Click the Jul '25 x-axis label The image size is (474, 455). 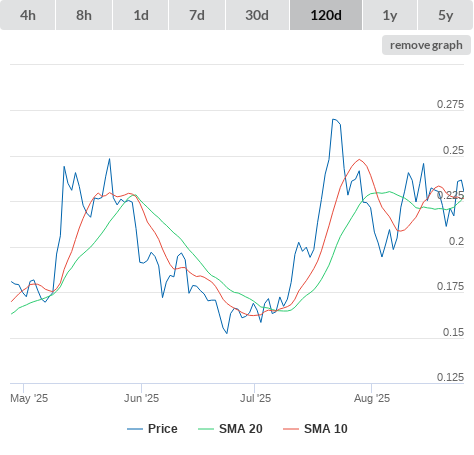(255, 398)
